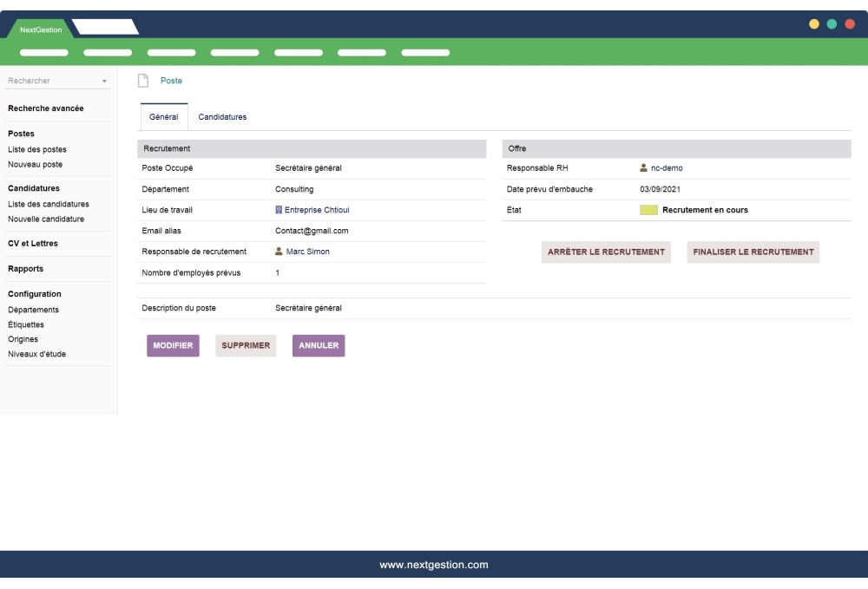Click the Poste document icon in the breadcrumb

(142, 80)
